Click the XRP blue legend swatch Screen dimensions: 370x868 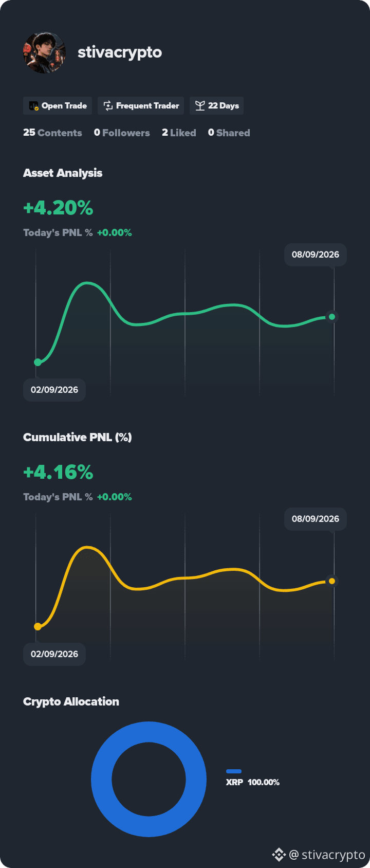[234, 771]
